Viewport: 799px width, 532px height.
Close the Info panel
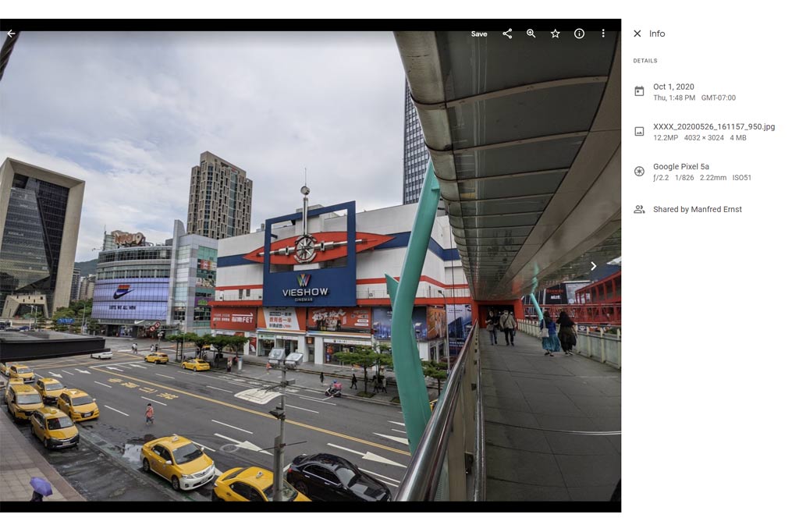point(637,34)
